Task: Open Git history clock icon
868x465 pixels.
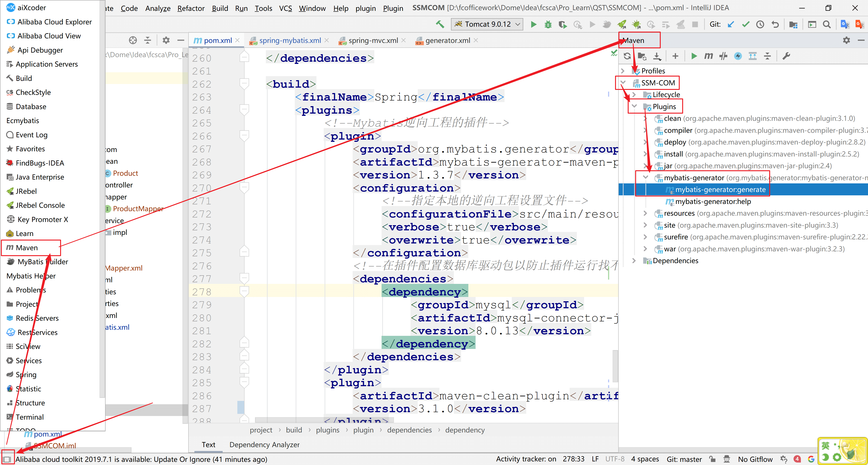Action: (x=760, y=24)
